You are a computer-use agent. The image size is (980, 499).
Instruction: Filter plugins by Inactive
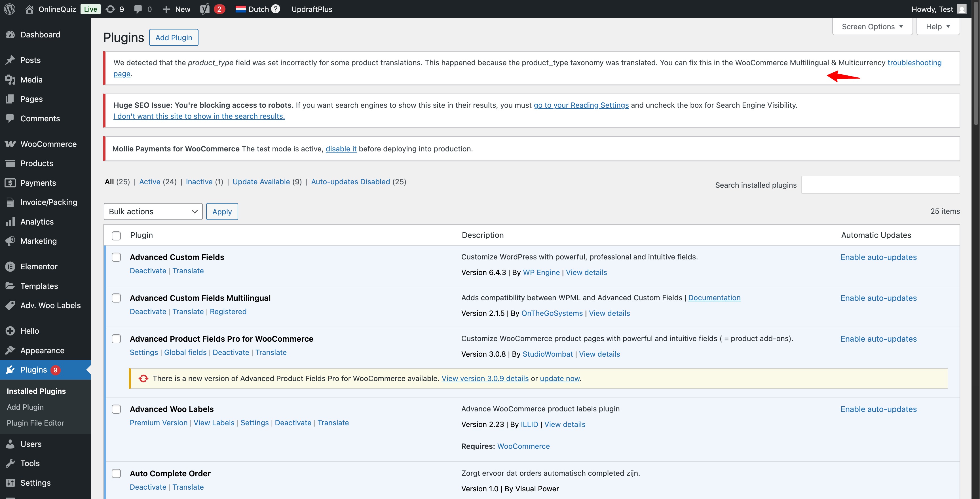click(199, 181)
